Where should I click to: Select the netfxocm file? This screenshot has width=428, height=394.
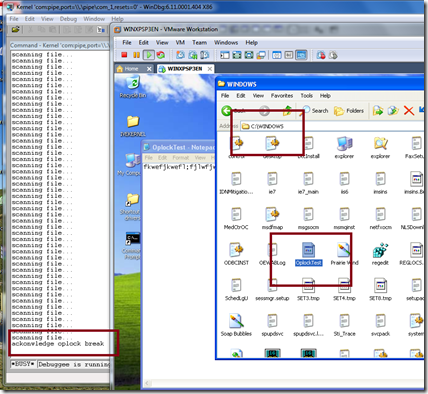tap(380, 218)
